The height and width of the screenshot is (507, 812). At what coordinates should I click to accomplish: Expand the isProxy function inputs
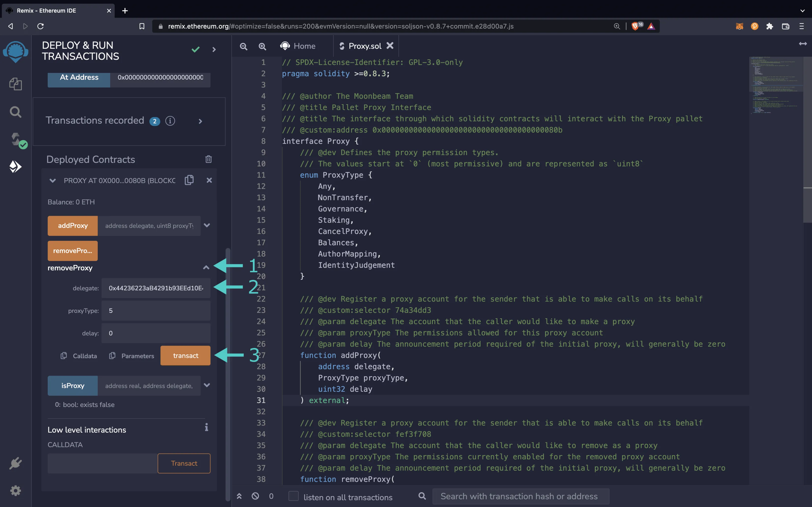207,385
